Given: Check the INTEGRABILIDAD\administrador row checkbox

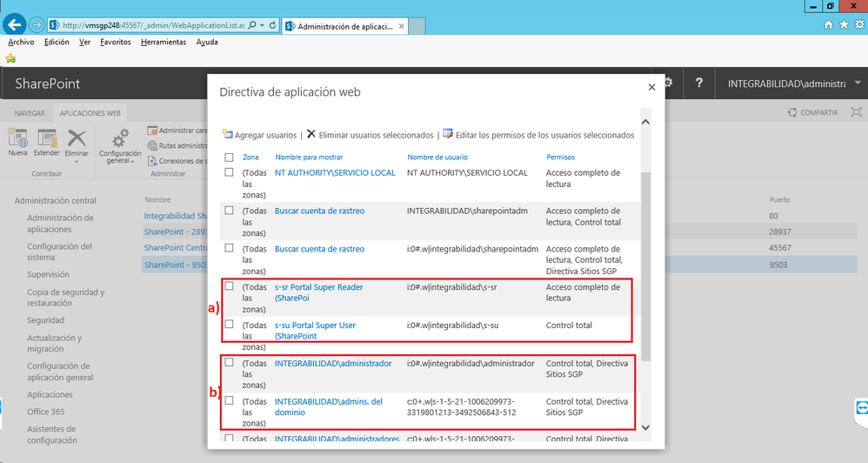Looking at the screenshot, I should pos(229,362).
